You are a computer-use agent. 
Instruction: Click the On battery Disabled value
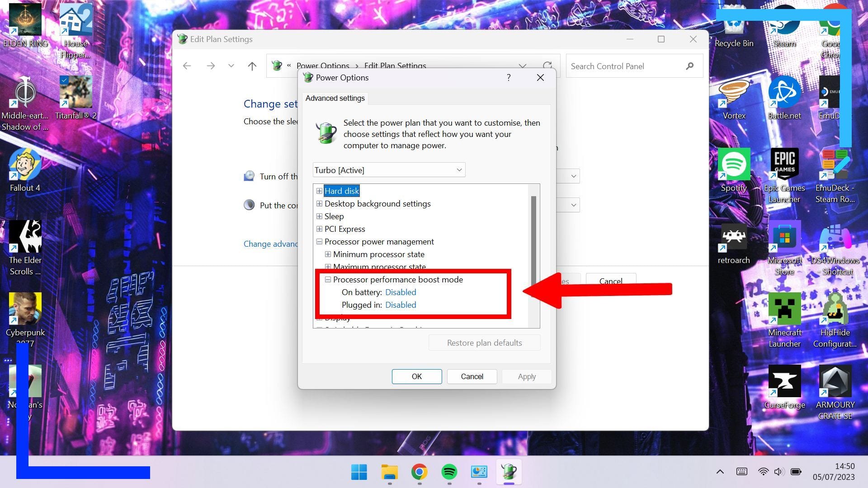[x=401, y=292]
